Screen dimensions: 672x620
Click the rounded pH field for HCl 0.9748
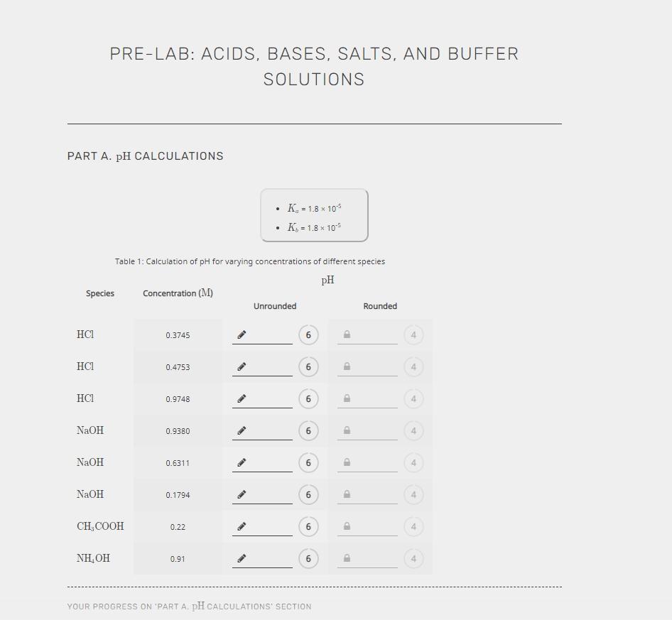pyautogui.click(x=373, y=398)
